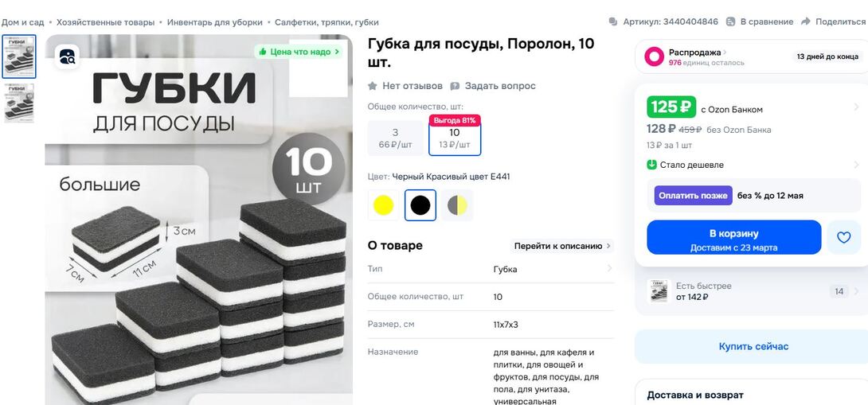Expand the Ozon Bank price chevron
The width and height of the screenshot is (868, 405).
[x=856, y=107]
